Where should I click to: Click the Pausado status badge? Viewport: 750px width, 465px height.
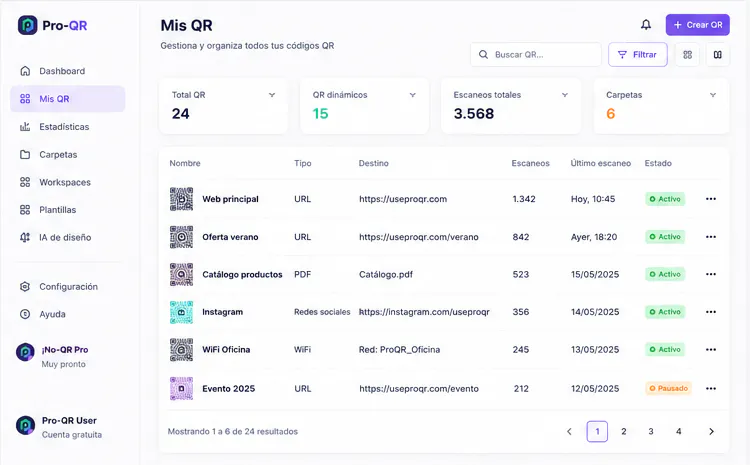[668, 388]
